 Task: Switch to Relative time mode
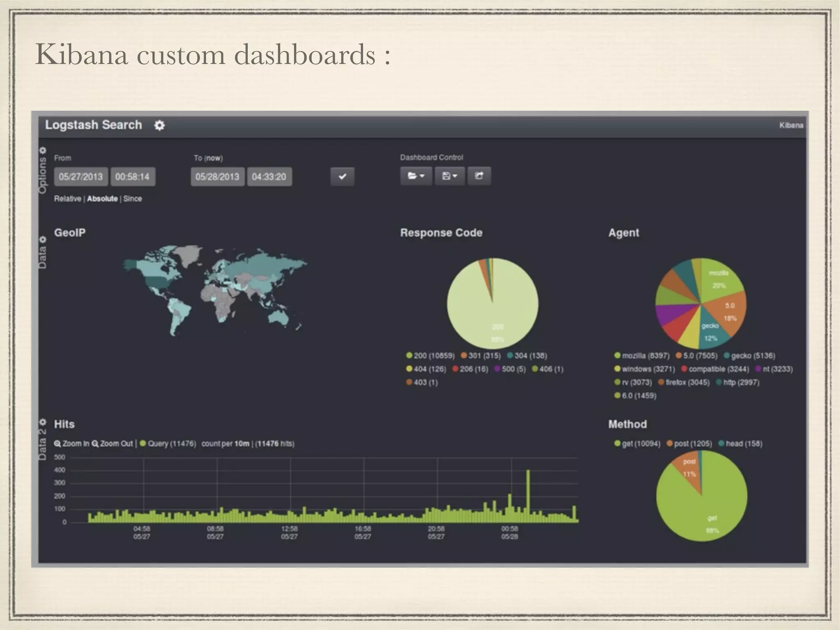click(x=68, y=199)
